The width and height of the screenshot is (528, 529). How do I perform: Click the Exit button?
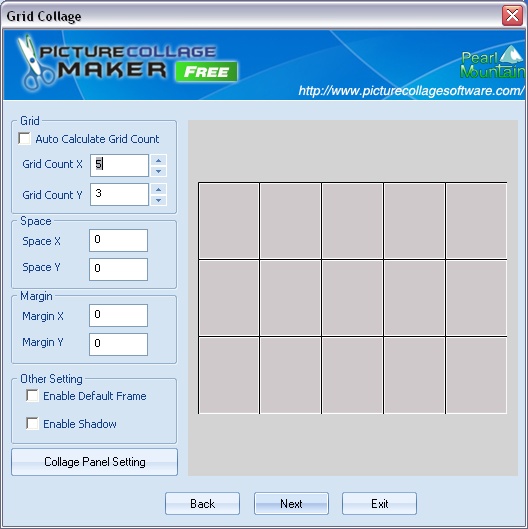click(x=380, y=503)
